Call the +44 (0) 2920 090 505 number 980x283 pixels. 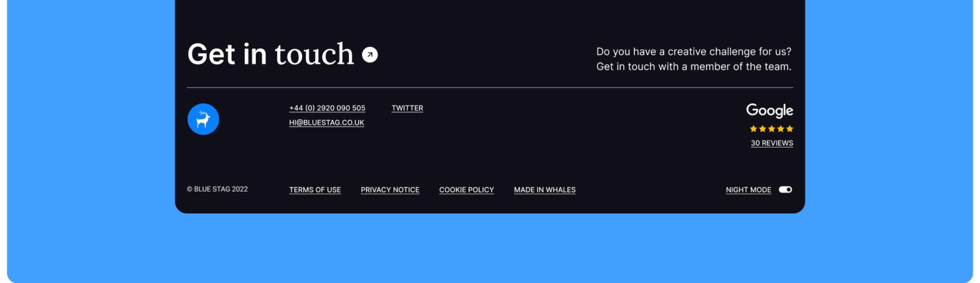click(x=327, y=108)
